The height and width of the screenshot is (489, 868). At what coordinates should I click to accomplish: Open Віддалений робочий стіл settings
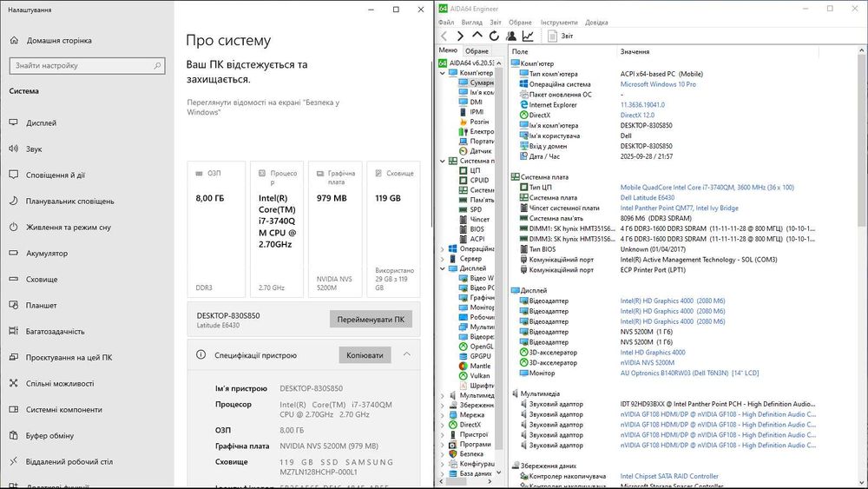click(x=87, y=461)
